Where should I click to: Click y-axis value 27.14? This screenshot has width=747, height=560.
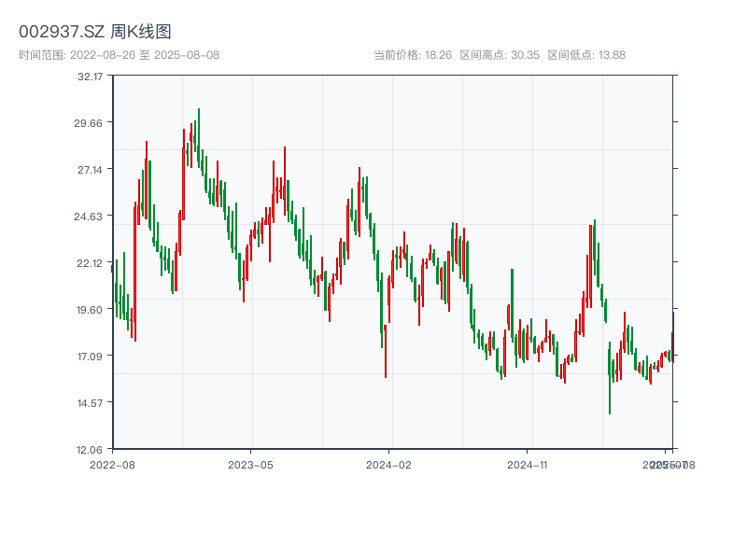pyautogui.click(x=90, y=170)
